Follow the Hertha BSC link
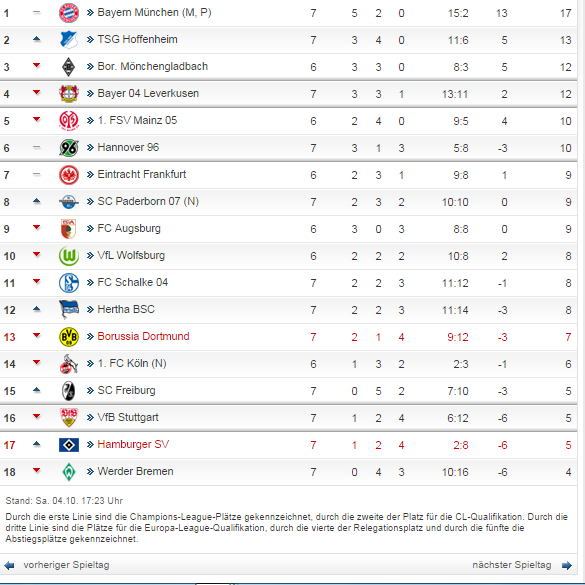The height and width of the screenshot is (585, 585). tap(126, 309)
